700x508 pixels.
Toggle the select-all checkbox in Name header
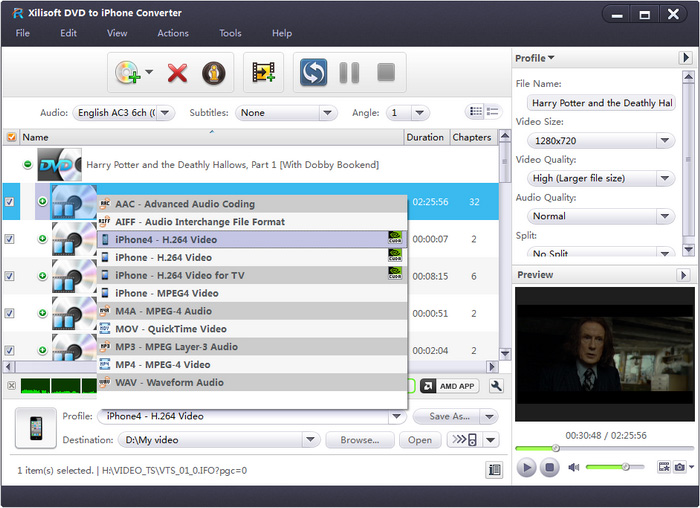click(x=12, y=137)
